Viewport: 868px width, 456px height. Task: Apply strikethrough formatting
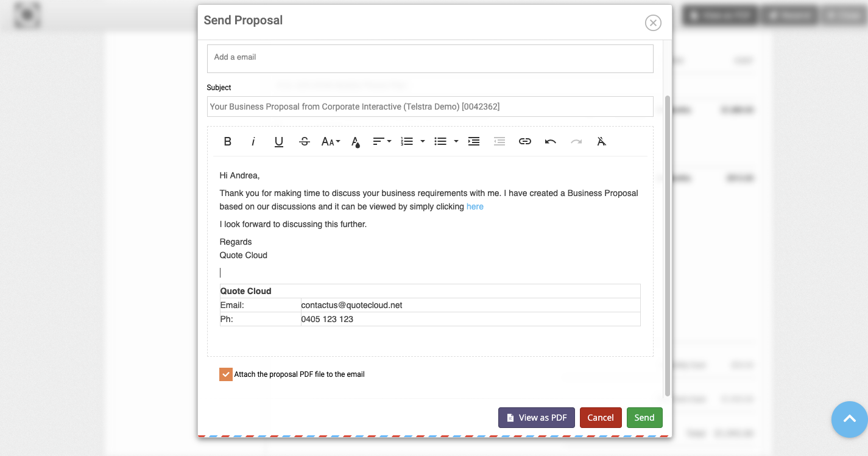[304, 141]
